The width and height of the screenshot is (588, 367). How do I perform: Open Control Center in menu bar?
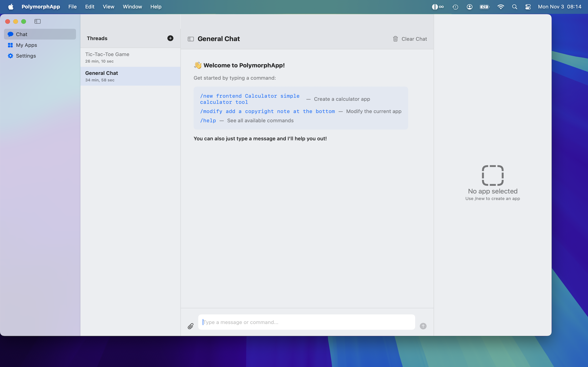coord(528,7)
